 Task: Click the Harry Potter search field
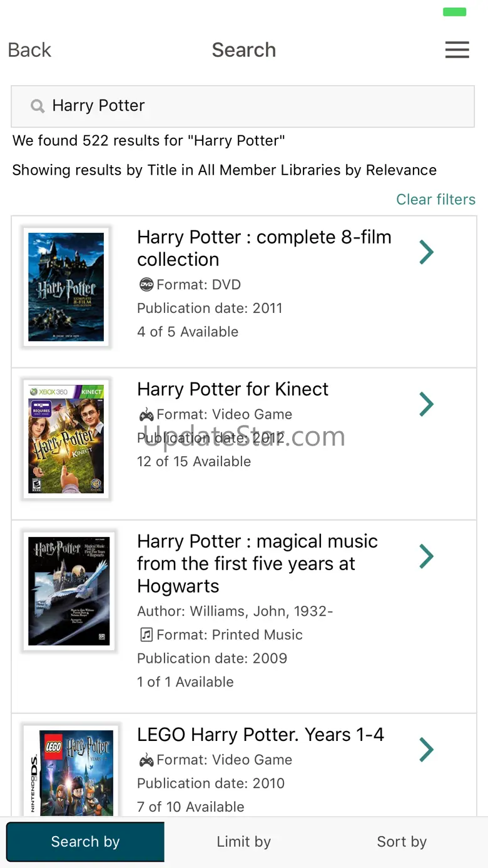[x=250, y=106]
